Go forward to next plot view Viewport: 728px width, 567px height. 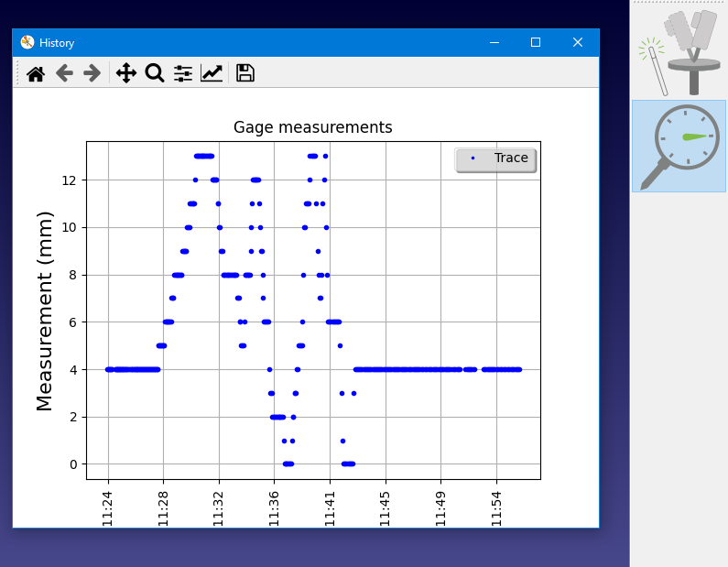pos(92,73)
